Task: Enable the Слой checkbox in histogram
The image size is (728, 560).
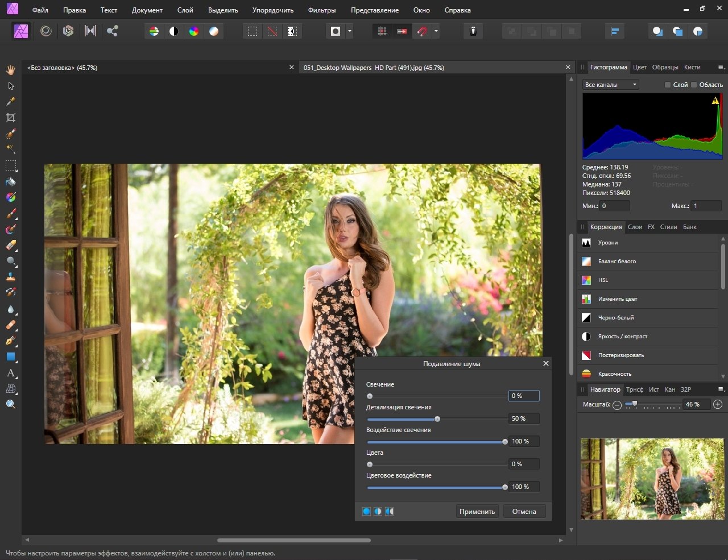Action: point(668,85)
